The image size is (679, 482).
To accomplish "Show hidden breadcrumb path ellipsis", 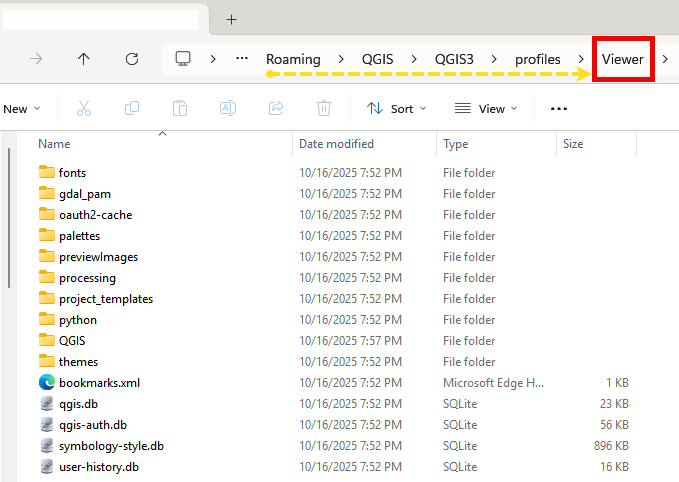I will pos(242,58).
